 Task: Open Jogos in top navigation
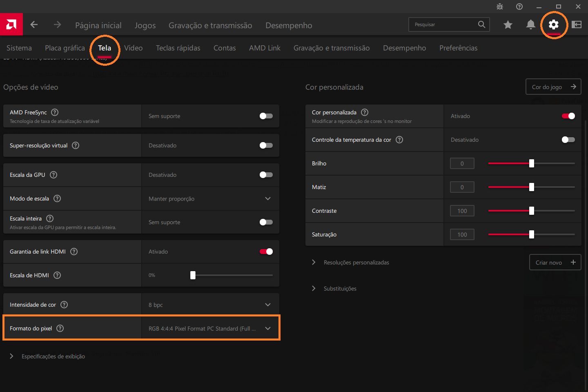(x=145, y=25)
